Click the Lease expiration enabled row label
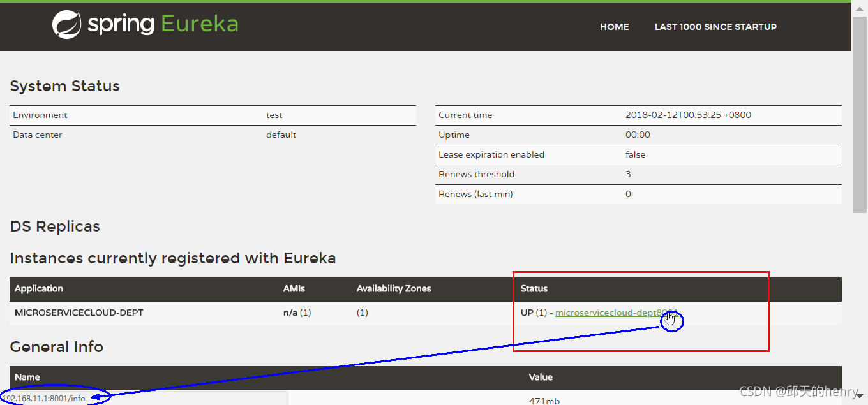 [491, 155]
